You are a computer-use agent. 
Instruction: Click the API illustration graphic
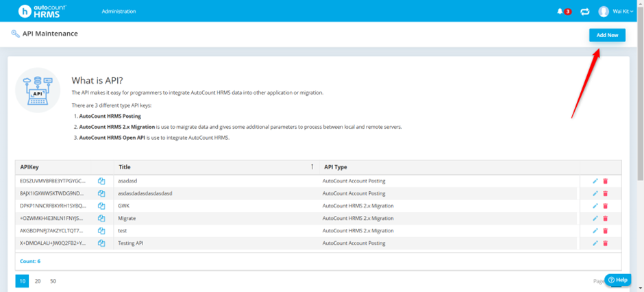point(38,90)
